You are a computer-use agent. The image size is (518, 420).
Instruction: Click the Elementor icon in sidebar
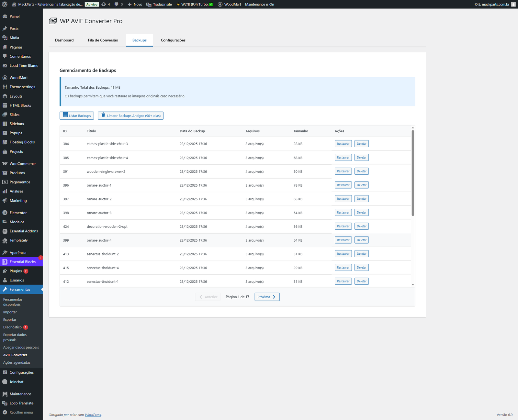5,213
